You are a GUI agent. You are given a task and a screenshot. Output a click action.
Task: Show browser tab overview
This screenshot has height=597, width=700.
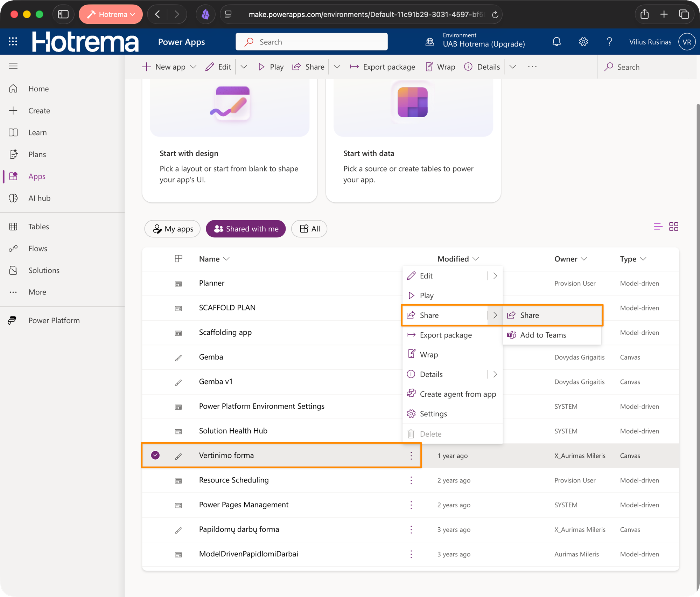(x=684, y=14)
